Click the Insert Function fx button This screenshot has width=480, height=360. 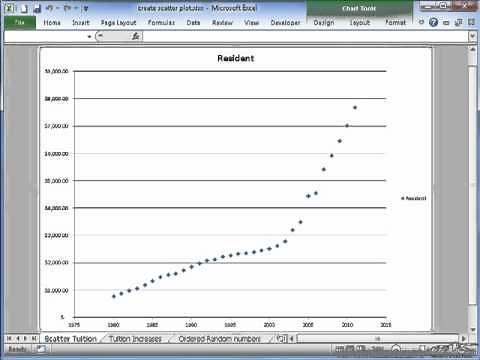coord(136,36)
